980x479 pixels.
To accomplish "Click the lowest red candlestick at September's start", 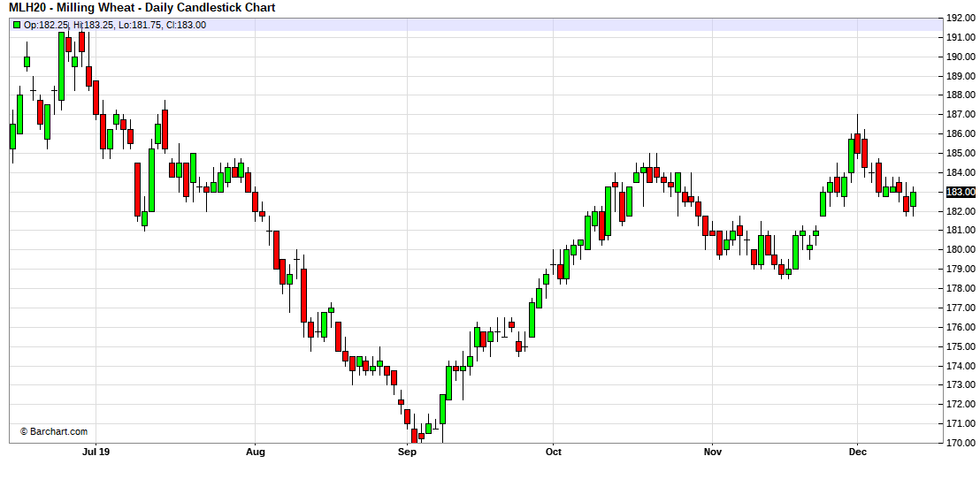I will pos(413,435).
